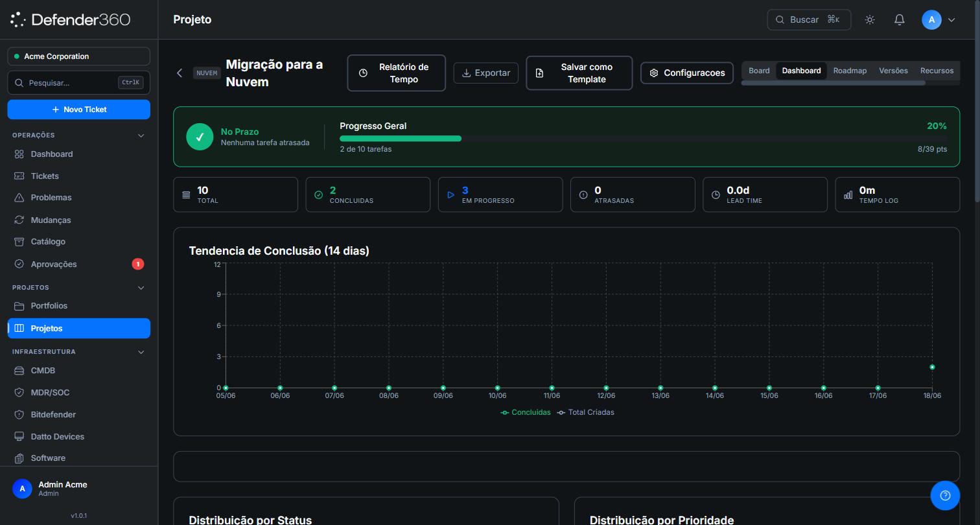
Task: Click the green No Prazo checkmark icon
Action: 200,137
